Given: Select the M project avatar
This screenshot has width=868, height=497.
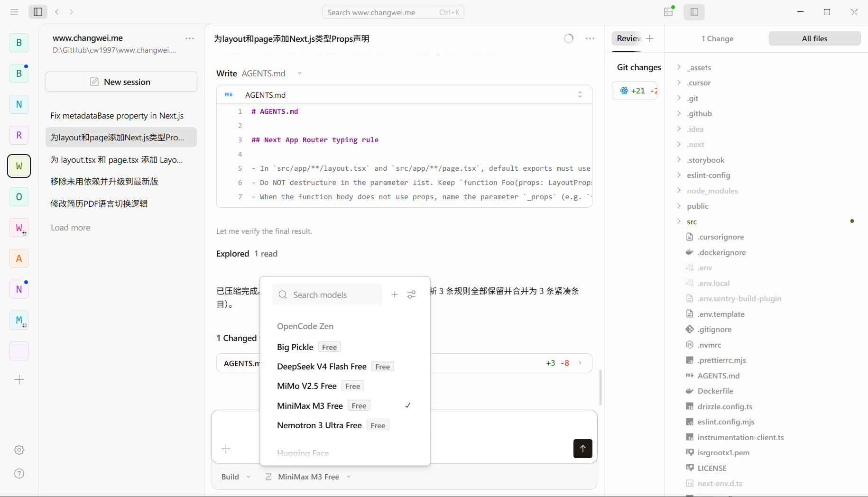Looking at the screenshot, I should point(19,320).
